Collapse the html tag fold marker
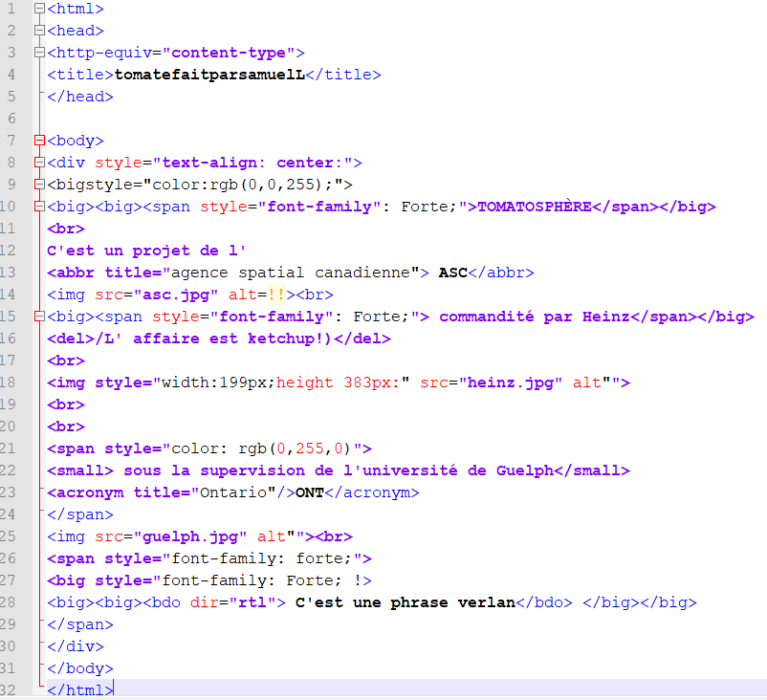Image resolution: width=767 pixels, height=700 pixels. click(39, 9)
